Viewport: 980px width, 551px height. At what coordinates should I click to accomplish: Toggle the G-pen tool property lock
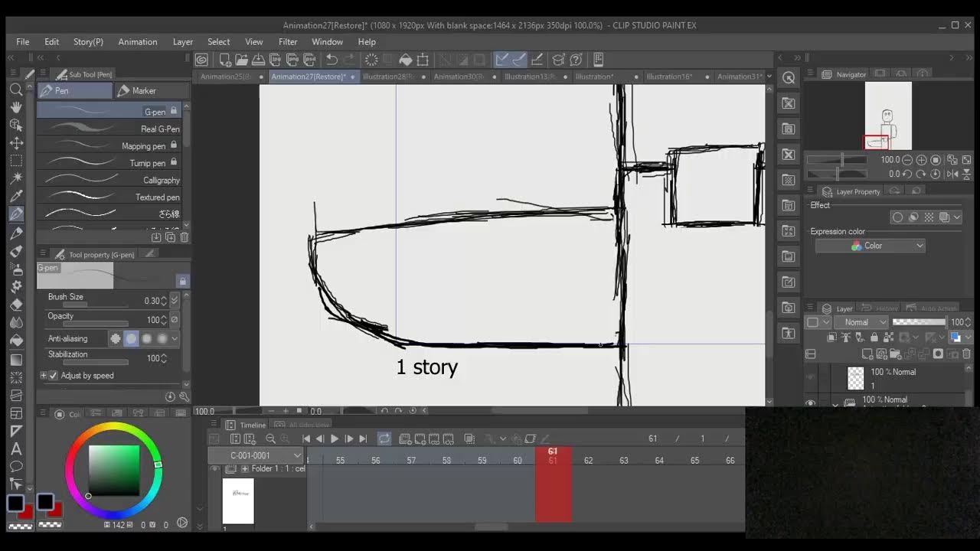click(182, 281)
